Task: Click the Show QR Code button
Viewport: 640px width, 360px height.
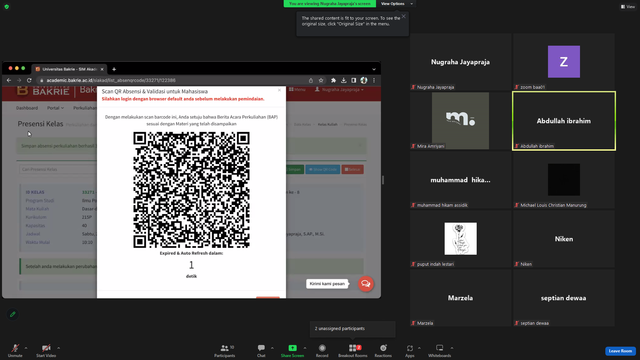Action: point(322,169)
